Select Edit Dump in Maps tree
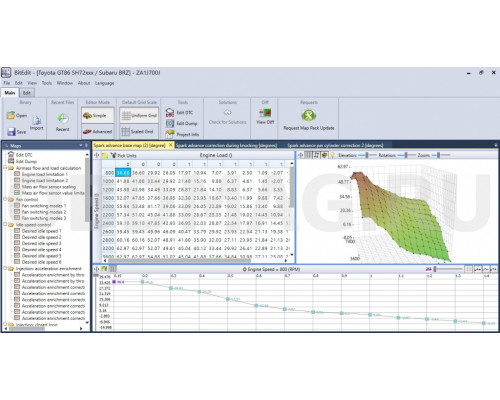The image size is (500, 400). click(x=22, y=161)
